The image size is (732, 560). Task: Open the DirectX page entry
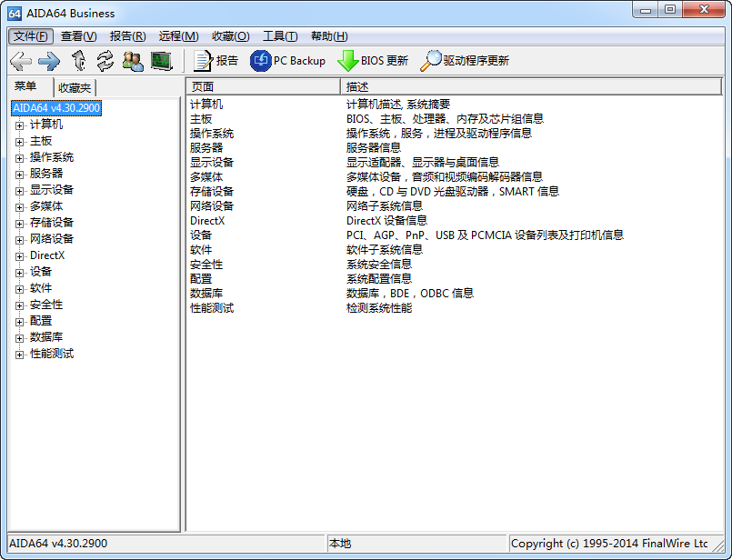(x=206, y=220)
